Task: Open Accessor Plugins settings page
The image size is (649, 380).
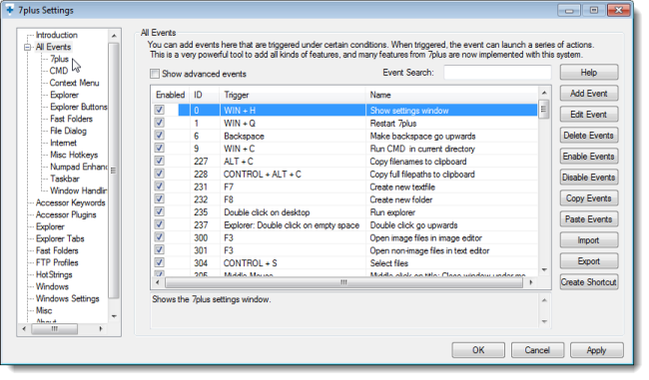Action: (x=66, y=215)
